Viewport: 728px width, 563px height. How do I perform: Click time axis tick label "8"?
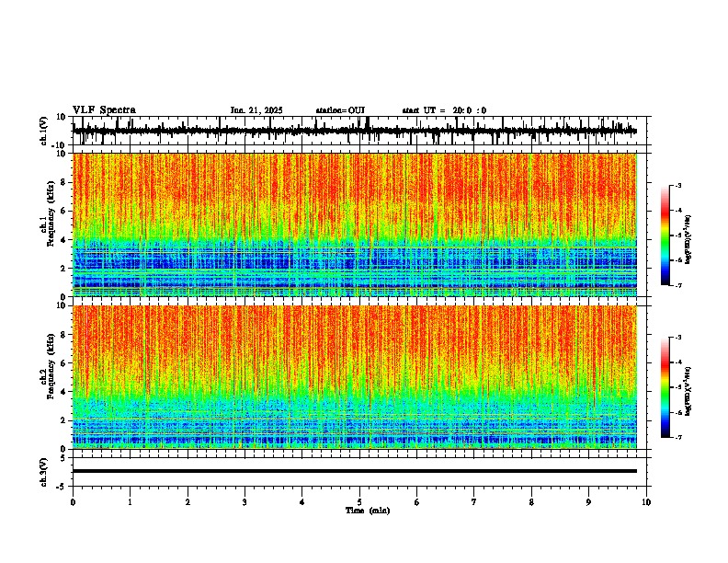pos(531,502)
